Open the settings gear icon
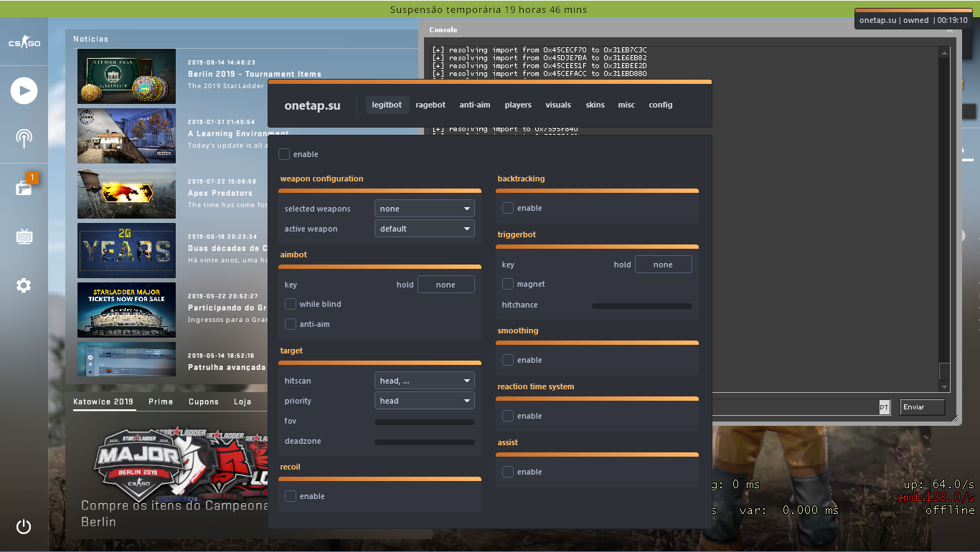This screenshot has height=552, width=980. 24,285
